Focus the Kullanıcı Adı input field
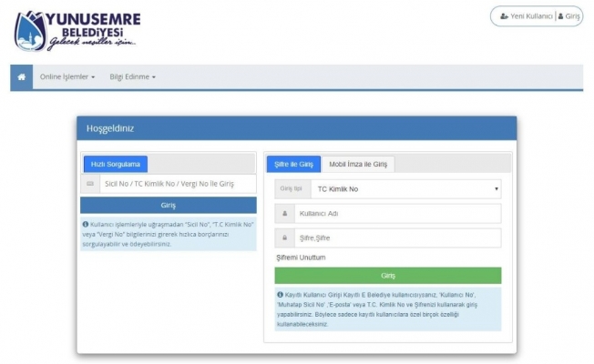This screenshot has height=364, width=594. pyautogui.click(x=397, y=214)
